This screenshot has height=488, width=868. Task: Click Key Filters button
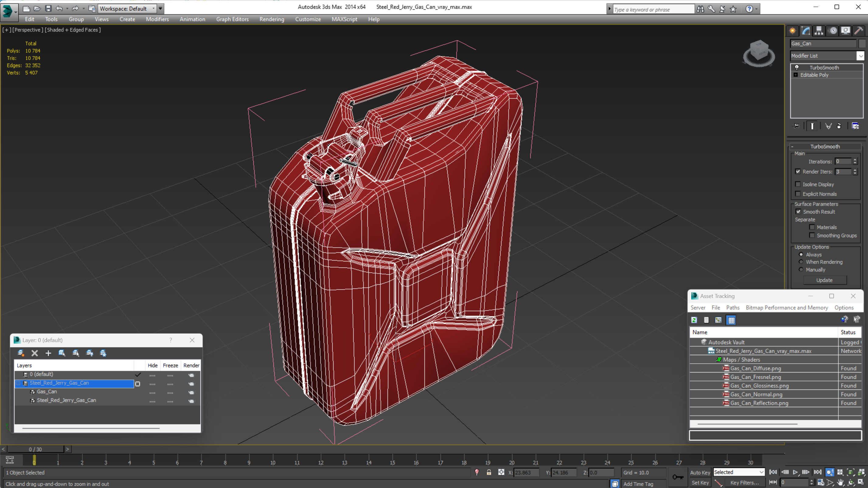(x=745, y=482)
